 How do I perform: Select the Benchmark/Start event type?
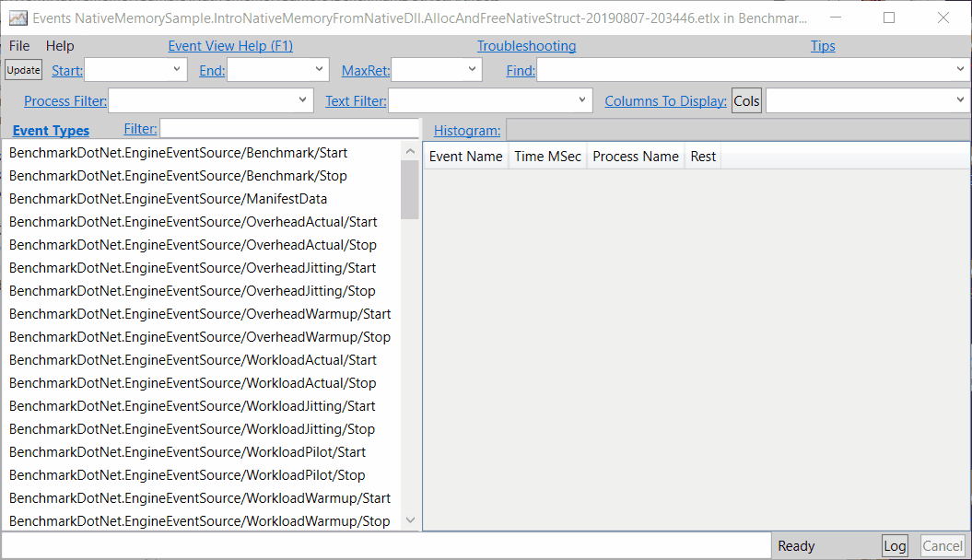178,153
